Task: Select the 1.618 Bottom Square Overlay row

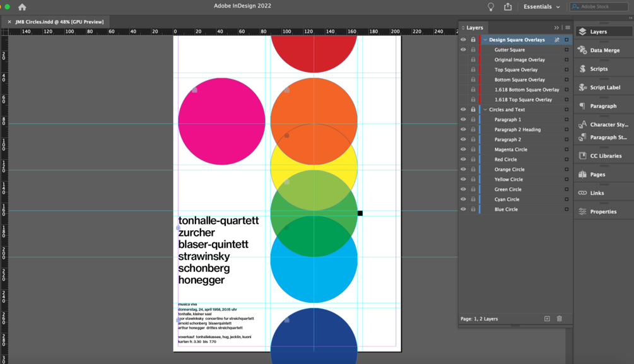Action: tap(515, 90)
